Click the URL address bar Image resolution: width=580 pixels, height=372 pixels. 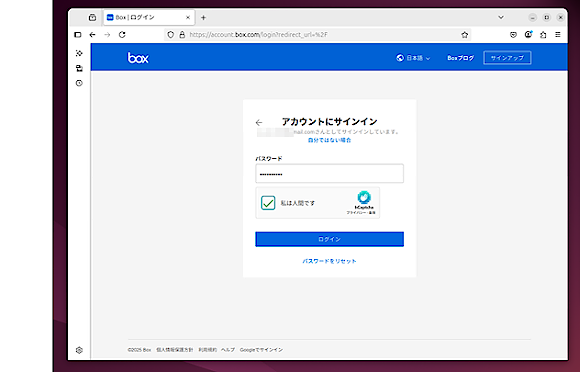point(318,35)
